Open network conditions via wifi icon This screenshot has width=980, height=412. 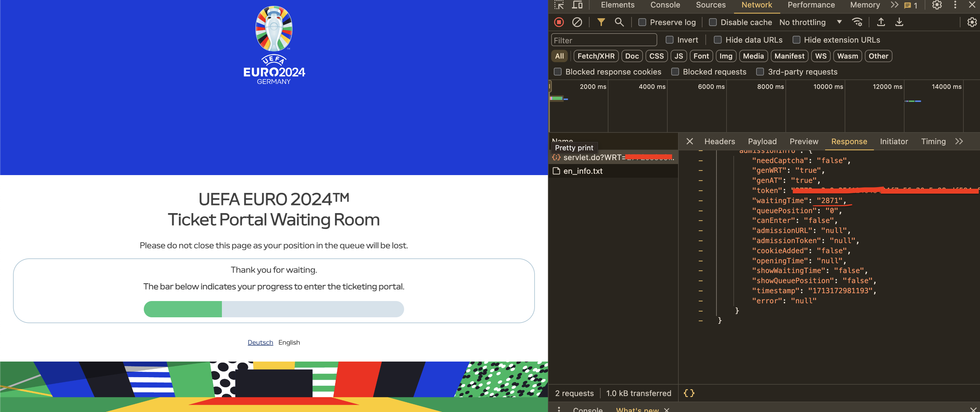tap(857, 22)
